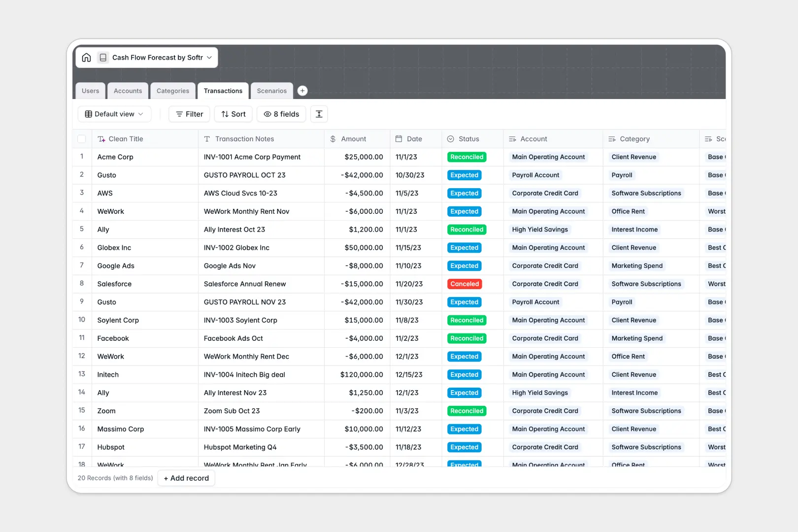Click the home icon in the top bar
The width and height of the screenshot is (798, 532).
tap(86, 57)
